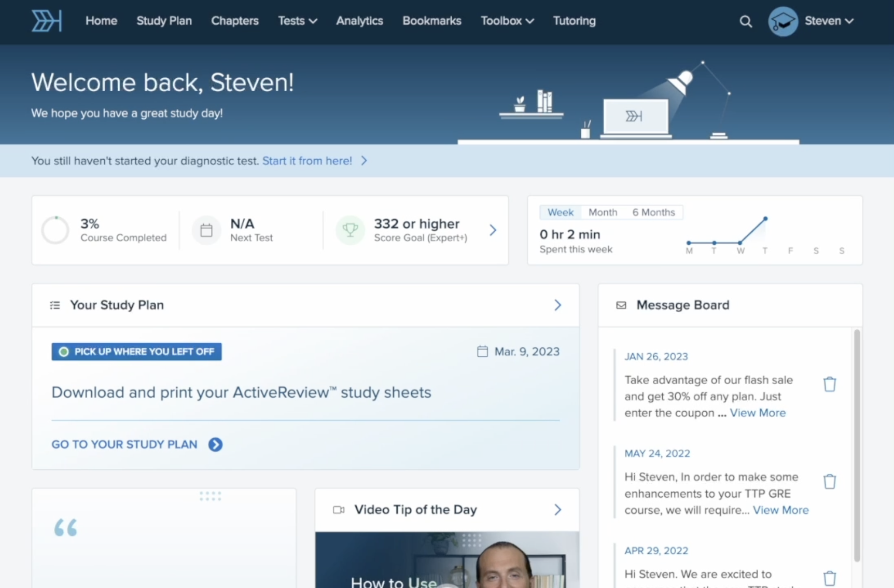Click the graduation cap profile avatar

783,21
